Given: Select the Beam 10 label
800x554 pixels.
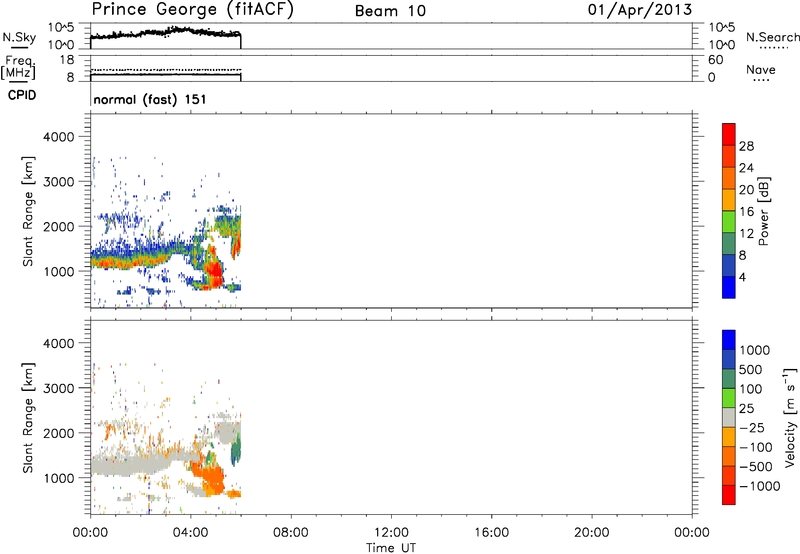Looking at the screenshot, I should coord(390,11).
